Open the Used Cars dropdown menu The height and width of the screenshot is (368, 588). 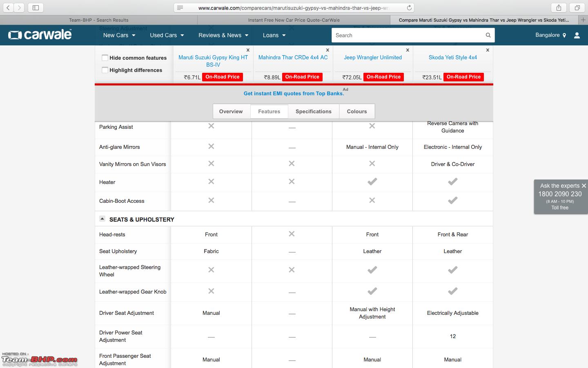pyautogui.click(x=167, y=35)
